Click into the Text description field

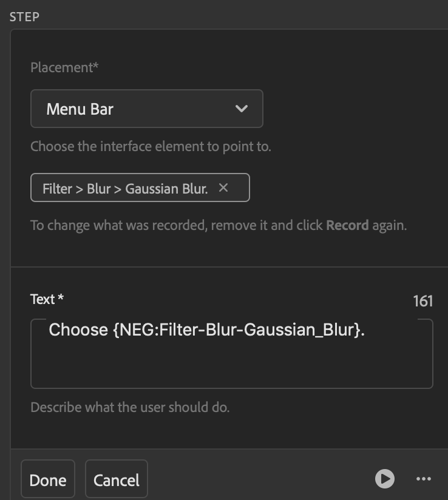[x=231, y=364]
